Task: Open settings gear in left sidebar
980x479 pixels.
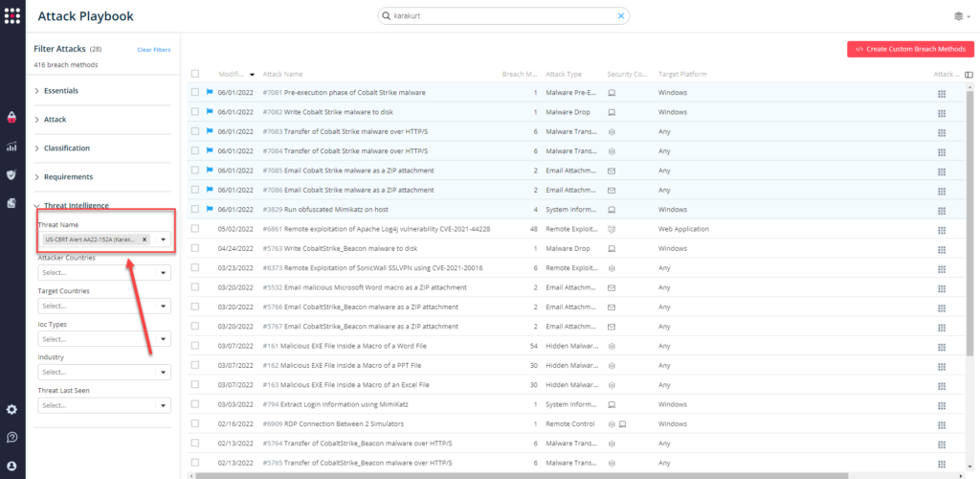Action: pos(12,409)
